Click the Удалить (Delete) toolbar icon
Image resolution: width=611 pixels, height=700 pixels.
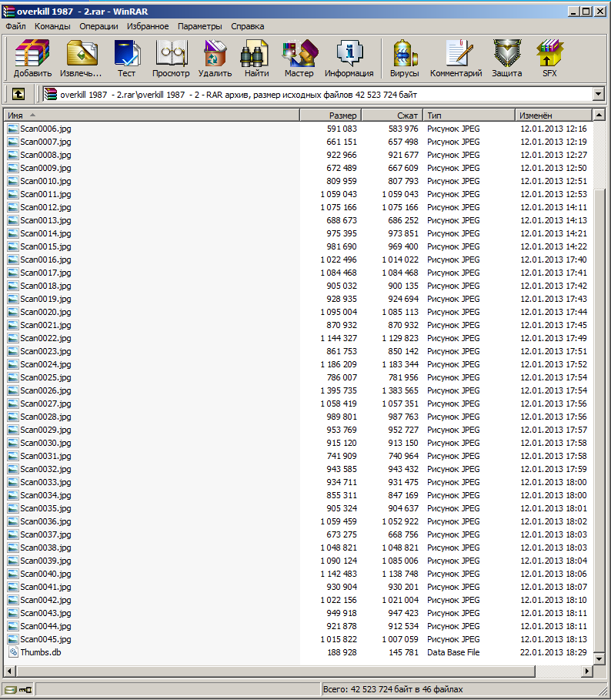215,59
